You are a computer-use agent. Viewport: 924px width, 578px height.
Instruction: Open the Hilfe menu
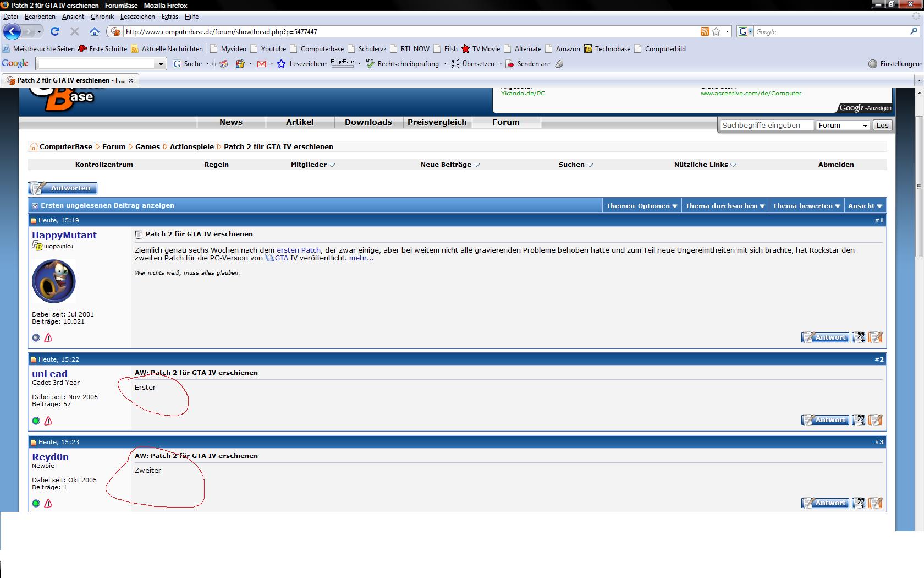click(191, 17)
